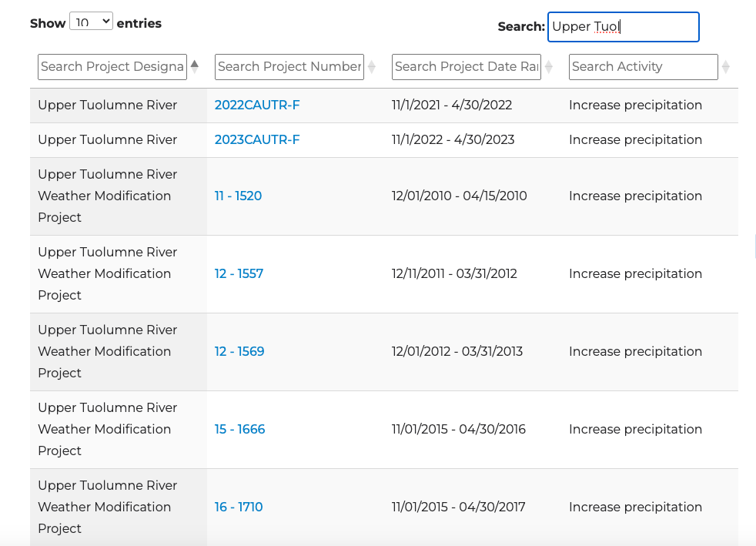Click Increase precipitation in 2023CAUTR-F row
The width and height of the screenshot is (756, 546).
point(635,140)
